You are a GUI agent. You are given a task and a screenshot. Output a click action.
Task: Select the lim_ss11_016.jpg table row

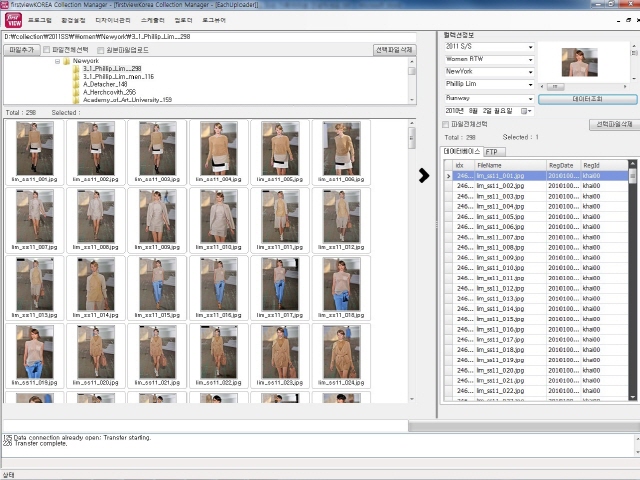coord(536,329)
